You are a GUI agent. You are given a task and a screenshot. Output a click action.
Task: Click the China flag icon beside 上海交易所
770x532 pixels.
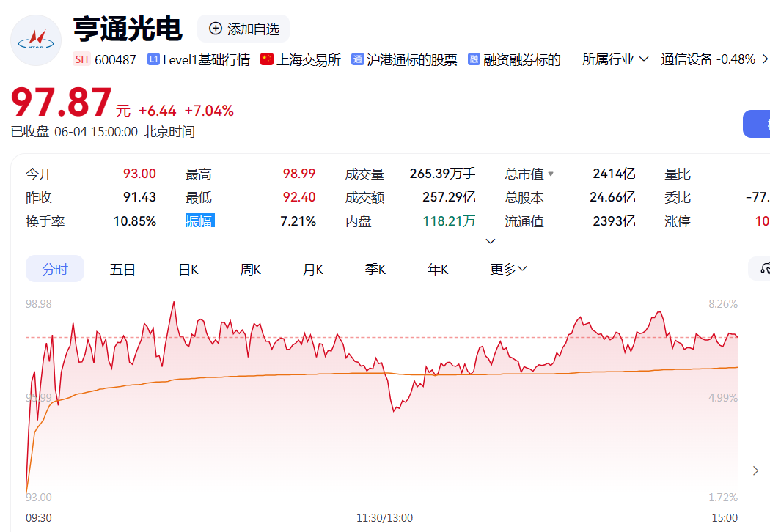click(267, 59)
